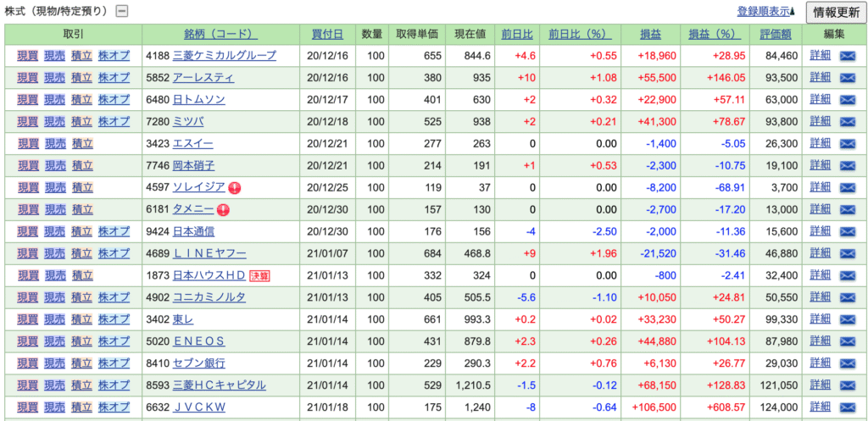The width and height of the screenshot is (868, 421).
Task: Click the 決算 badge next to 日本ハウスHD
Action: tap(259, 276)
